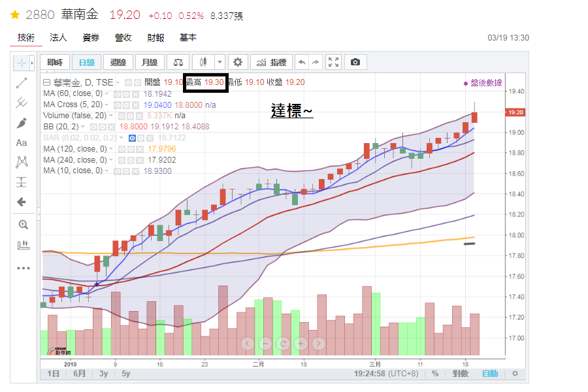Select the 週線 weekly interval
The image size is (588, 392).
118,62
